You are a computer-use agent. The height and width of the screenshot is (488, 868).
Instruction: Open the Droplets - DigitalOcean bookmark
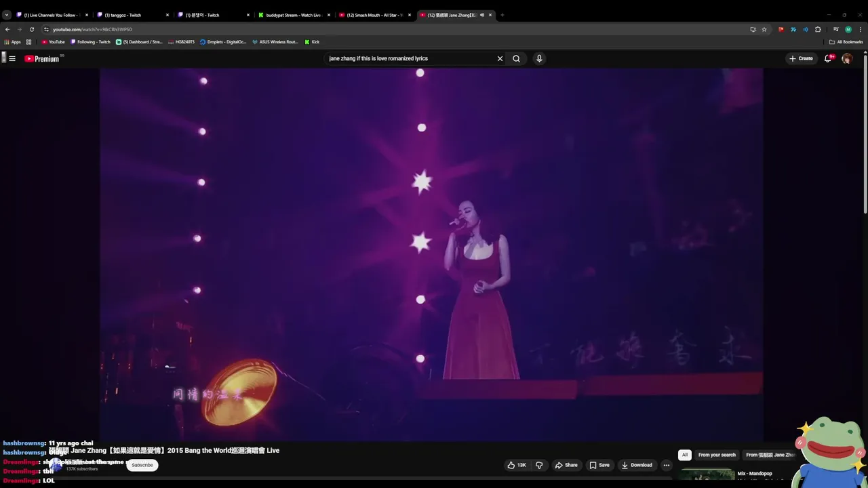point(223,42)
